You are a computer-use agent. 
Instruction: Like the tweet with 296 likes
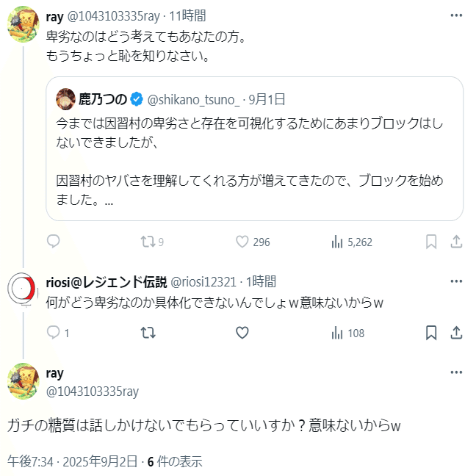coord(242,241)
